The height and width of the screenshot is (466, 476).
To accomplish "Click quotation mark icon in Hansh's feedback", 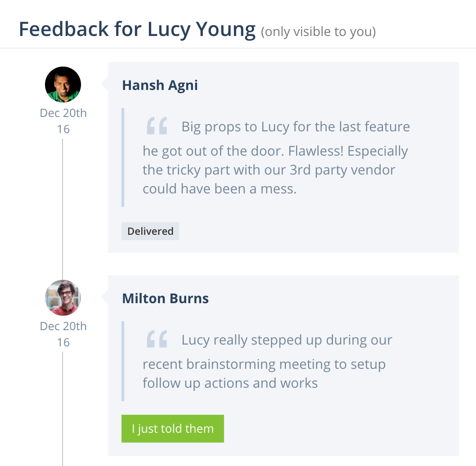I will click(x=157, y=126).
